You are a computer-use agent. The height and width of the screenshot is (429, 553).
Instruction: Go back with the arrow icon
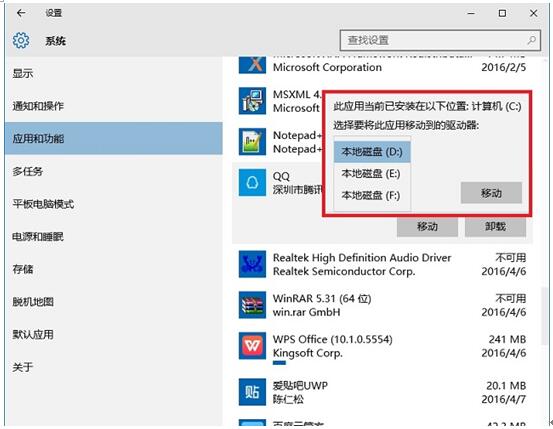coord(21,13)
